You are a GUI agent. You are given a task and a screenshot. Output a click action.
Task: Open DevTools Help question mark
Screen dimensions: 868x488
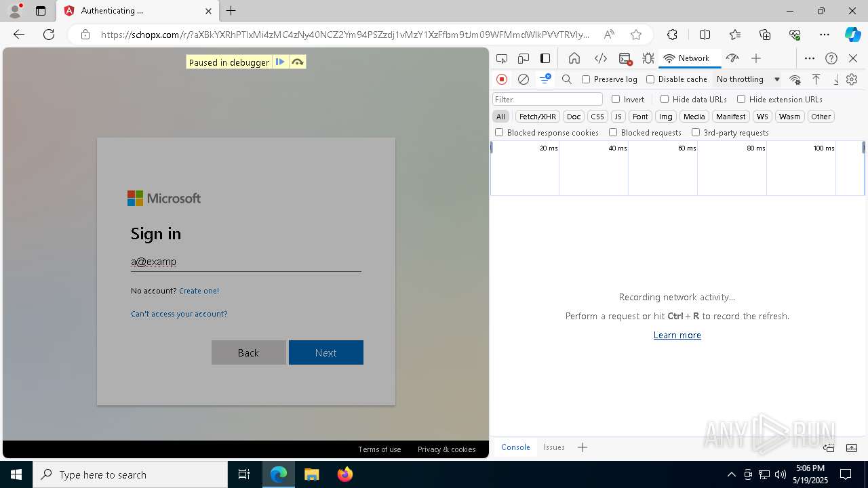pos(831,58)
